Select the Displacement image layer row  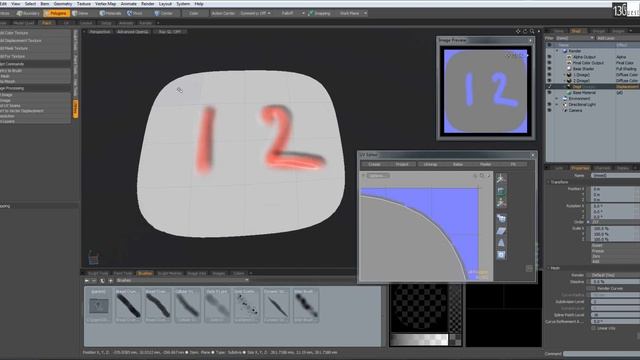click(593, 87)
